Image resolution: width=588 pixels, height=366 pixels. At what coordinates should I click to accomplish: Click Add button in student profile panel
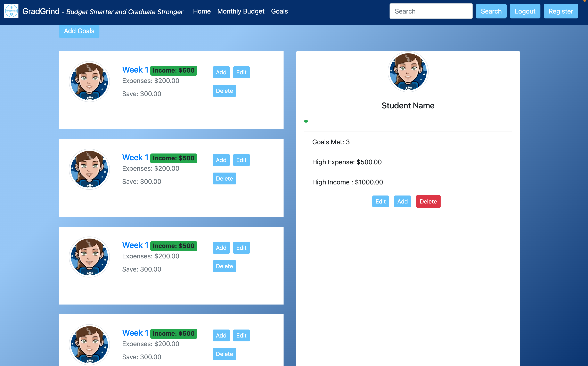click(x=402, y=201)
